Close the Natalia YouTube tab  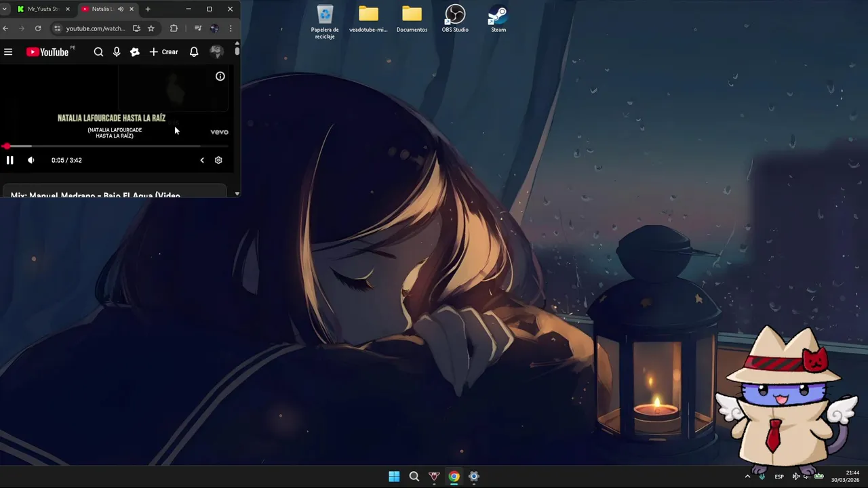[x=132, y=9]
